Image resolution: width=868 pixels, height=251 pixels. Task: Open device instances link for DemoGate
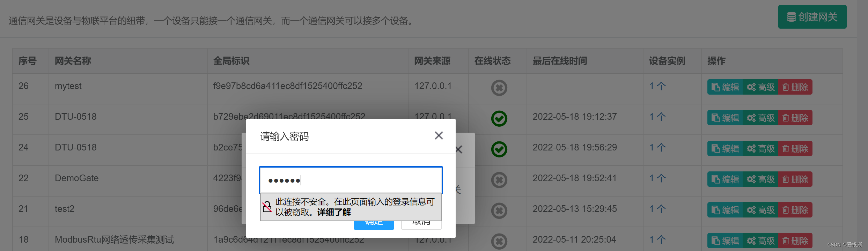(657, 178)
